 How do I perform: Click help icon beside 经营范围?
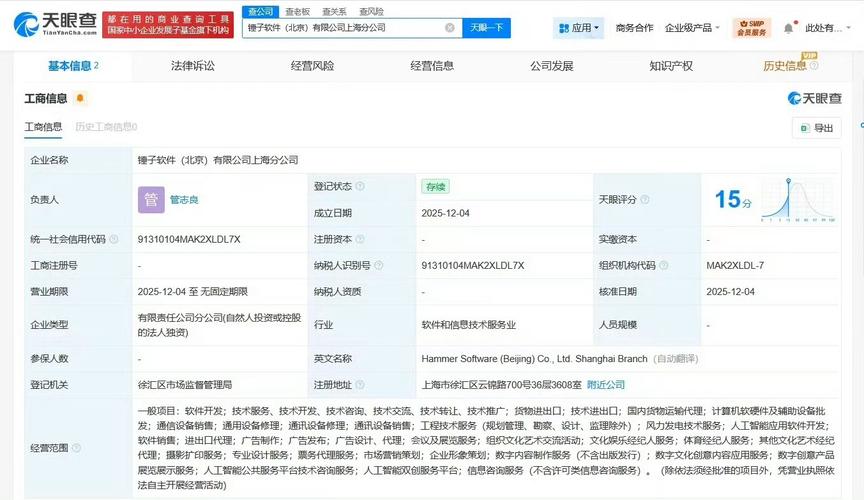click(x=77, y=448)
